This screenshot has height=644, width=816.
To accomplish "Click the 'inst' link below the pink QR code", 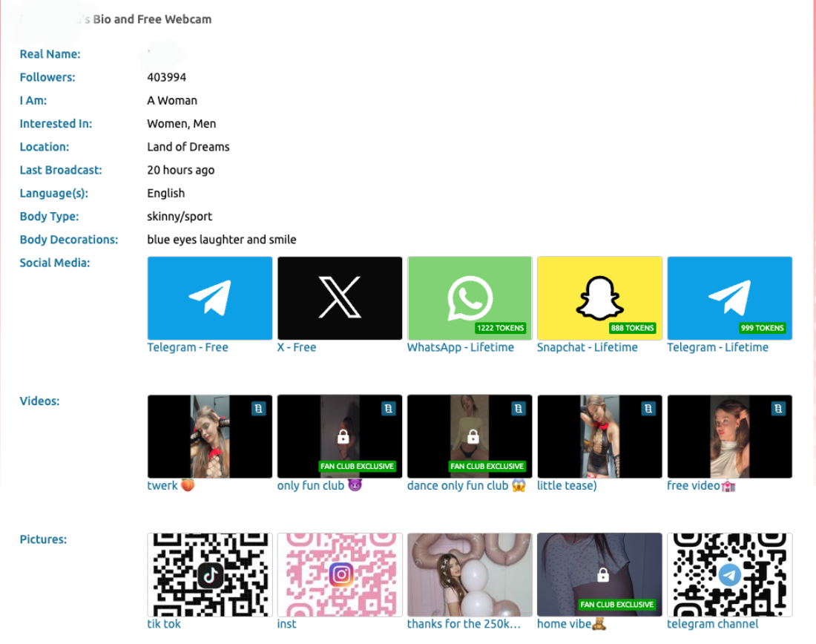I will click(x=286, y=624).
